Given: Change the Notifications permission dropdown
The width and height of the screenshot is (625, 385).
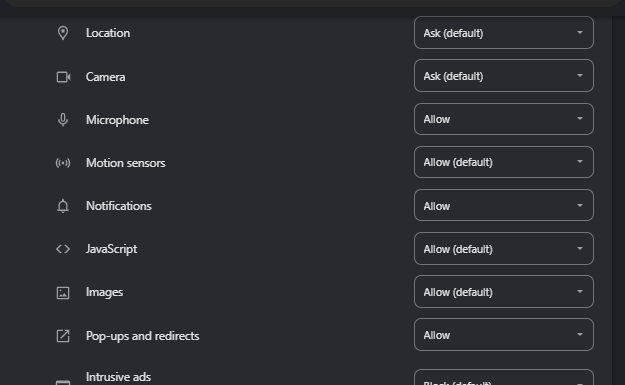Looking at the screenshot, I should tap(504, 205).
